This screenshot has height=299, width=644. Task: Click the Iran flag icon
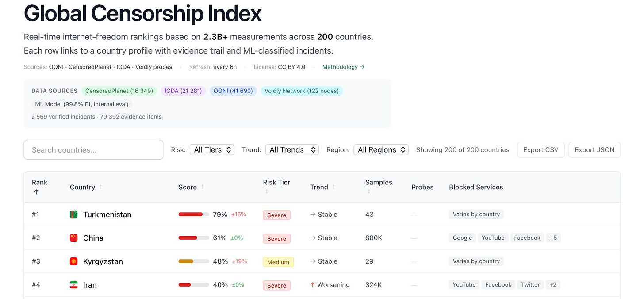(x=74, y=285)
